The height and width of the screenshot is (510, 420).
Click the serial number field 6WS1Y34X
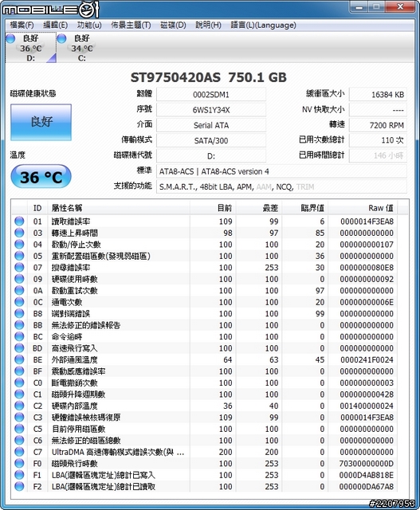(x=211, y=110)
